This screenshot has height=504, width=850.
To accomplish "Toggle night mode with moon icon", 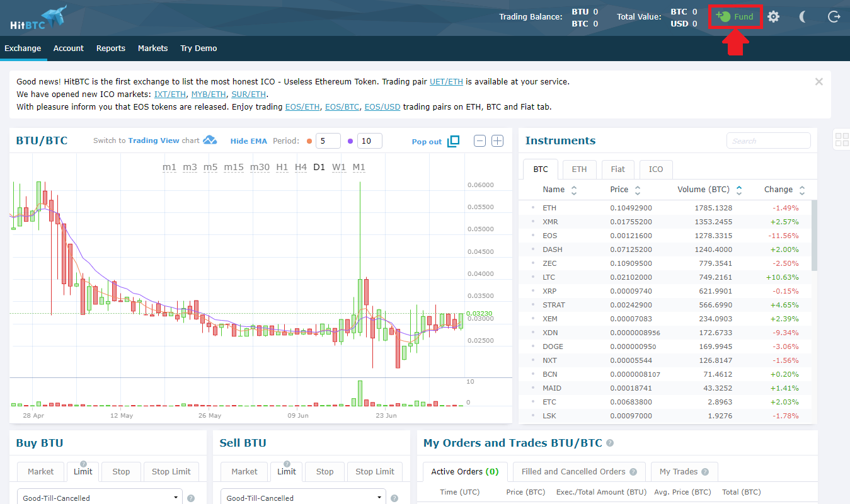I will coord(803,17).
